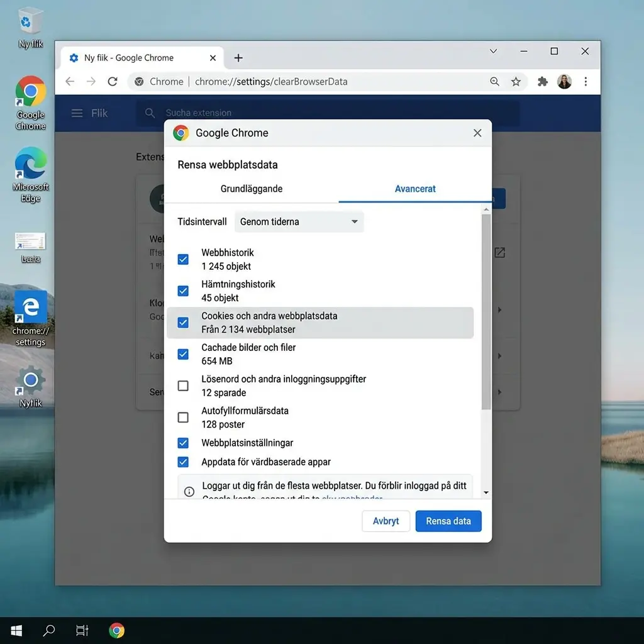Viewport: 644px width, 644px height.
Task: Open Chrome's three-dot menu
Action: (x=586, y=81)
